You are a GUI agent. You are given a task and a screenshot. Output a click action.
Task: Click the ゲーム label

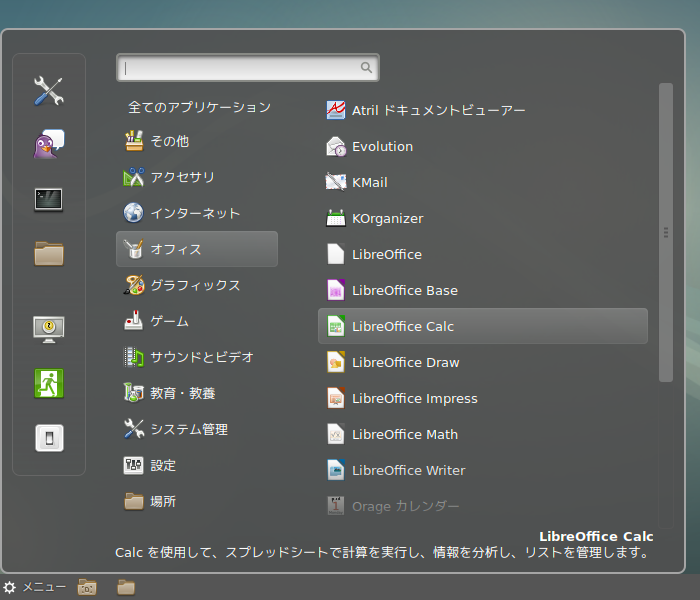(x=170, y=321)
